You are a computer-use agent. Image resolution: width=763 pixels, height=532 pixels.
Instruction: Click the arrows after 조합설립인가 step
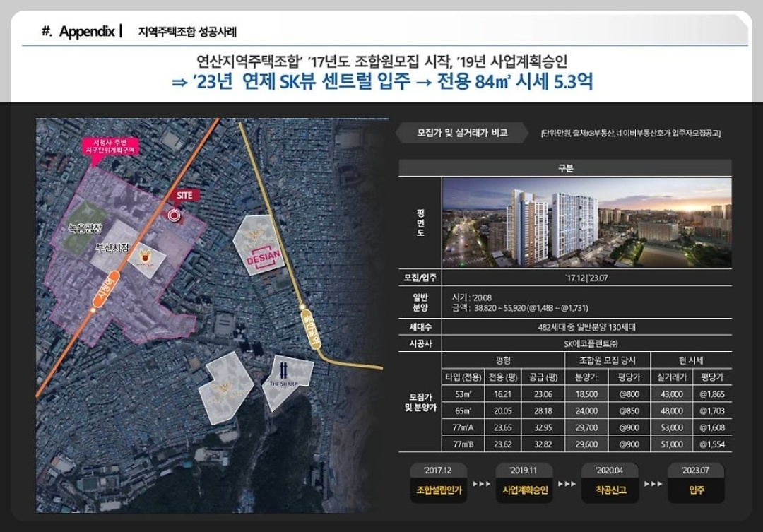tap(482, 484)
